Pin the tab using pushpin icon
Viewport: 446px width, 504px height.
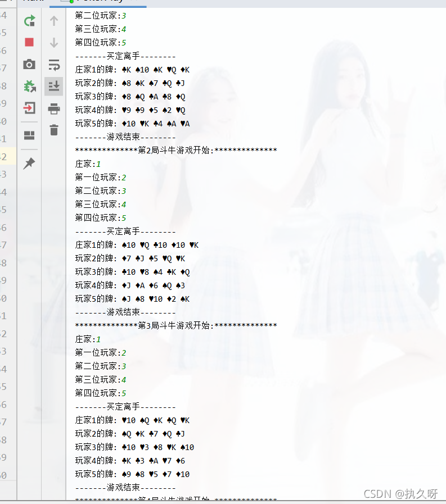[29, 164]
